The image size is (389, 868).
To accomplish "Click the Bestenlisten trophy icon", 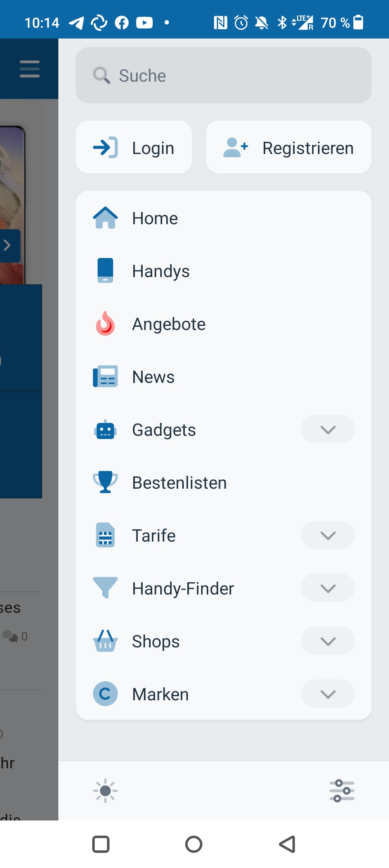I will point(105,482).
